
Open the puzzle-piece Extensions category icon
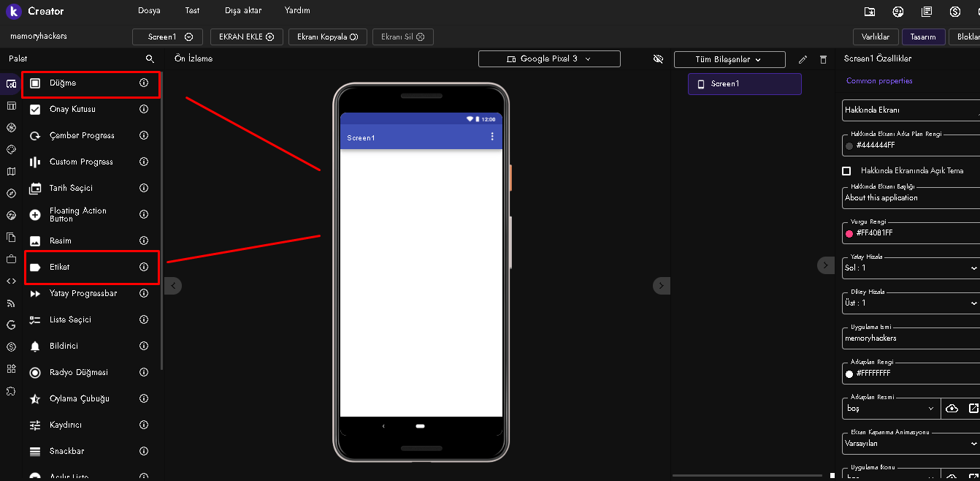(x=11, y=391)
